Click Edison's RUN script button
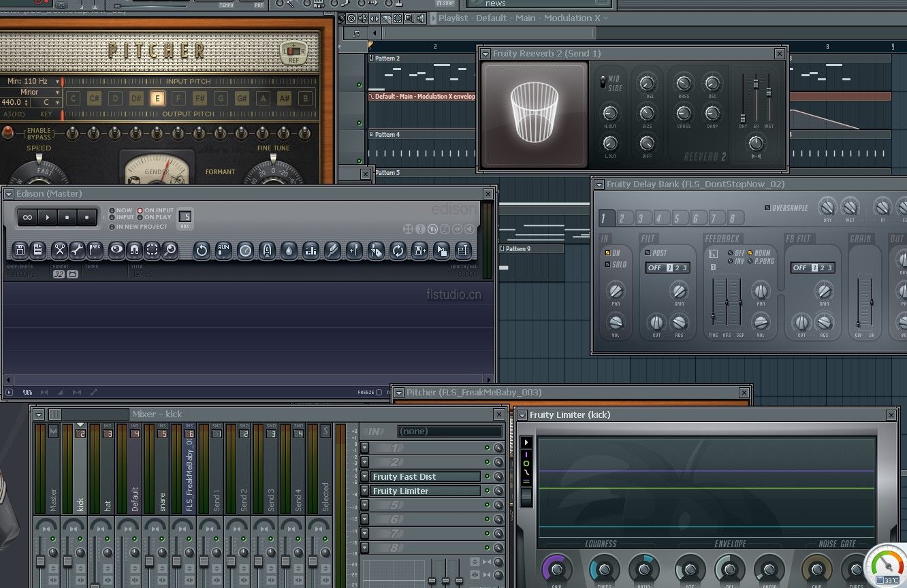This screenshot has width=907, height=588. tap(223, 250)
